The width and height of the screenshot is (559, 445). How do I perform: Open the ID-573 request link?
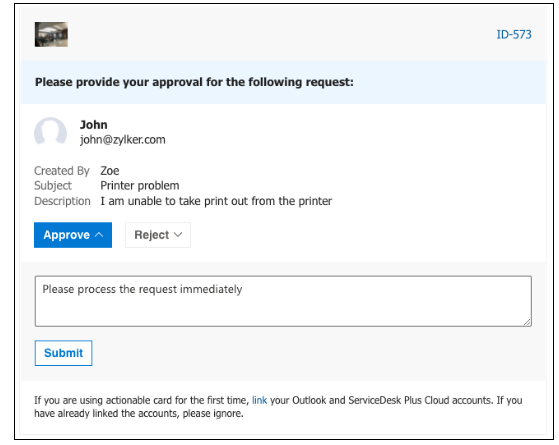click(x=514, y=35)
